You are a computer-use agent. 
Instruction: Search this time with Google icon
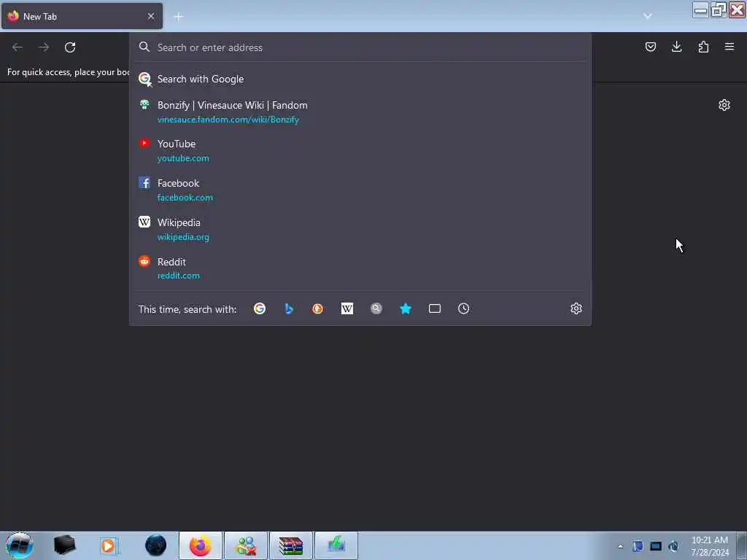(260, 308)
